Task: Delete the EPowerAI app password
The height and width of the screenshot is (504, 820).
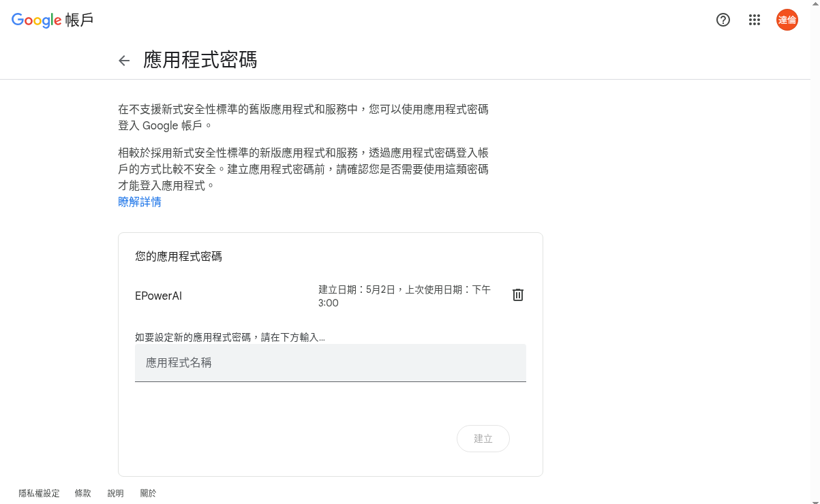Action: pos(518,295)
